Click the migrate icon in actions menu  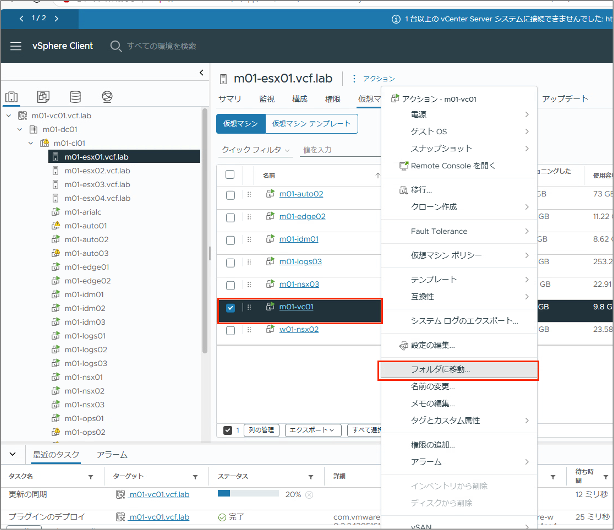[x=403, y=190]
